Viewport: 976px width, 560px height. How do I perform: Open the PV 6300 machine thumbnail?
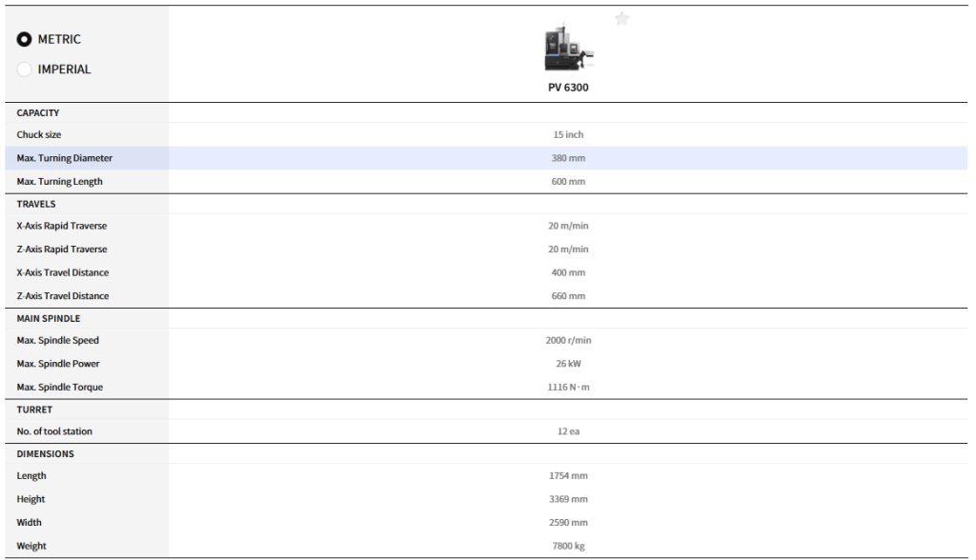pos(568,50)
